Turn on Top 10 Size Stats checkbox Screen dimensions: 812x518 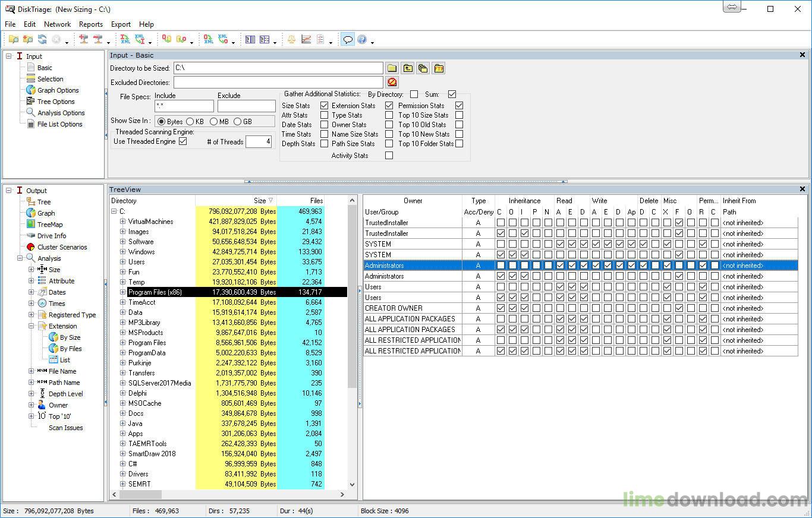[459, 115]
